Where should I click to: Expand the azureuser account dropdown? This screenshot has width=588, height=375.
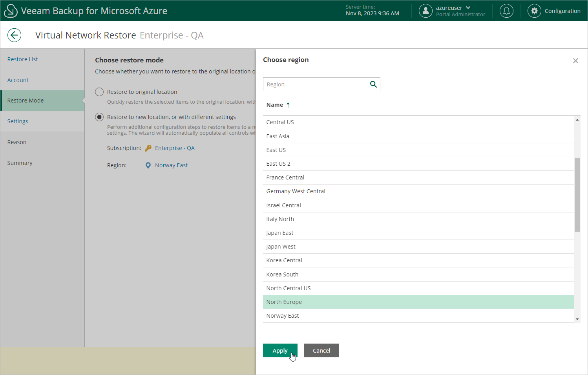coord(468,7)
